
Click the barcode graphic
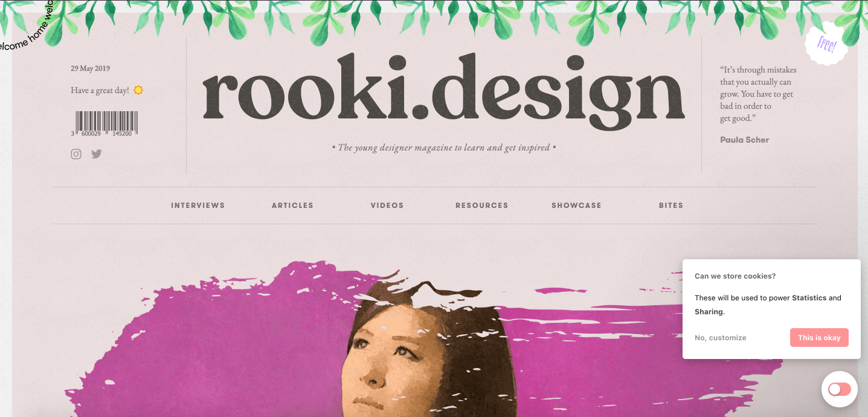pos(104,123)
